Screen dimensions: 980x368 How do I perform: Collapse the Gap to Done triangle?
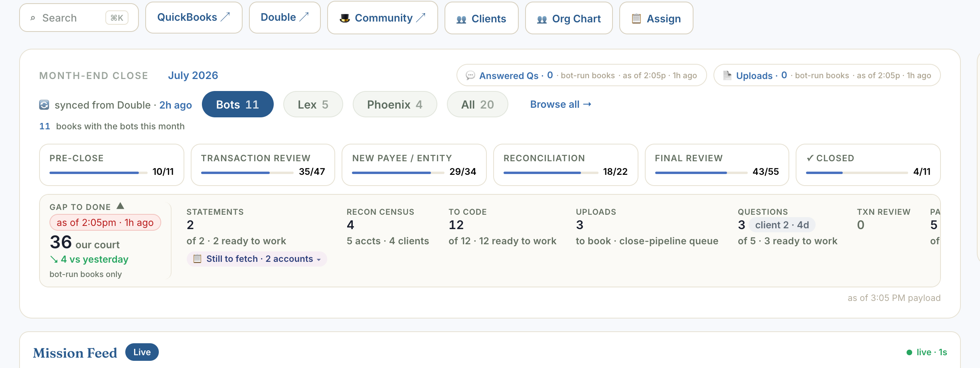coord(121,206)
